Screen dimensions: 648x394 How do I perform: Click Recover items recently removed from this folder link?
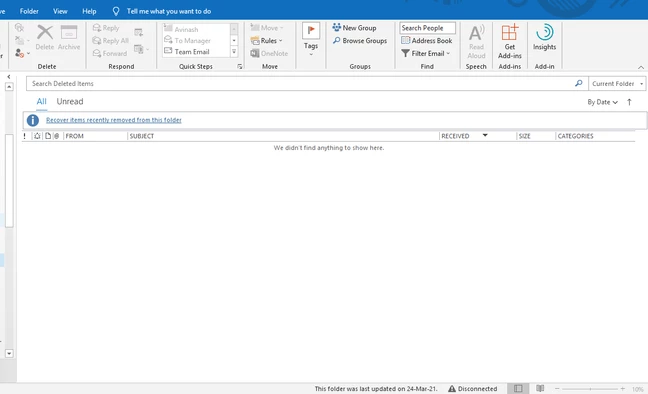point(114,120)
